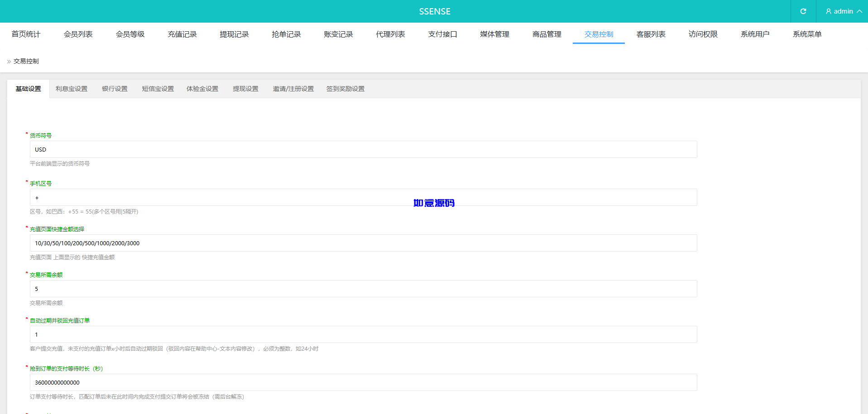Screen dimensions: 868x414
Task: Click the 充值页面快捷金额选择 input field
Action: tap(363, 243)
